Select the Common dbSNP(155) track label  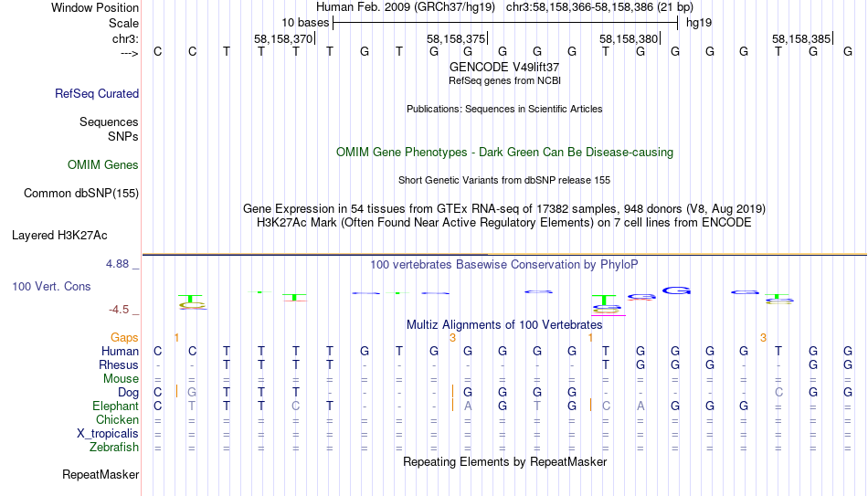80,194
